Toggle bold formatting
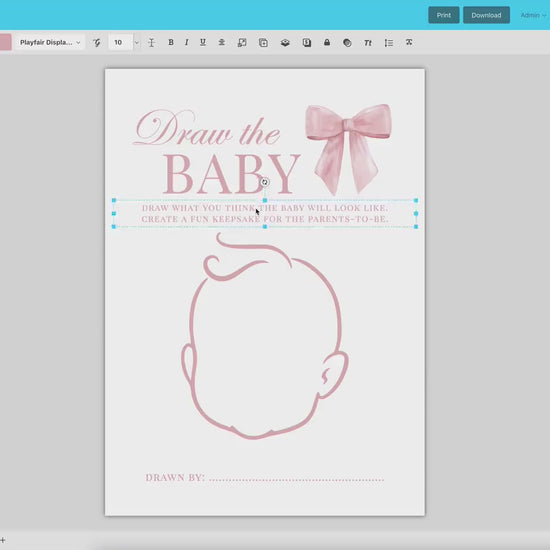This screenshot has width=550, height=550. (171, 42)
